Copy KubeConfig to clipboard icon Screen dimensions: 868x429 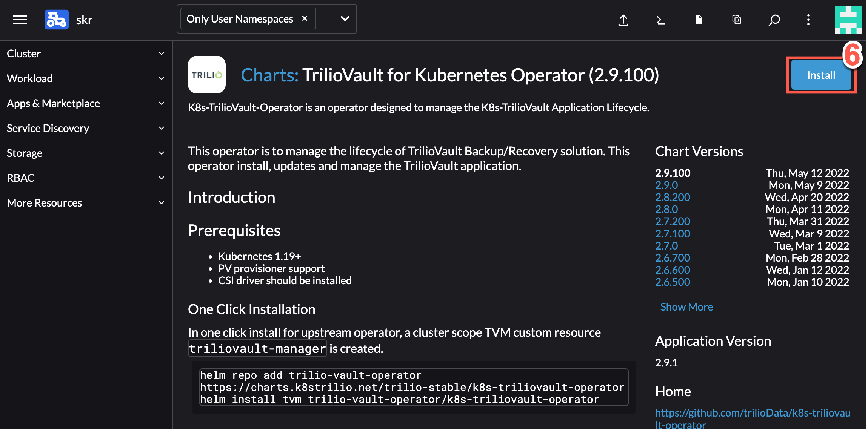click(x=736, y=20)
